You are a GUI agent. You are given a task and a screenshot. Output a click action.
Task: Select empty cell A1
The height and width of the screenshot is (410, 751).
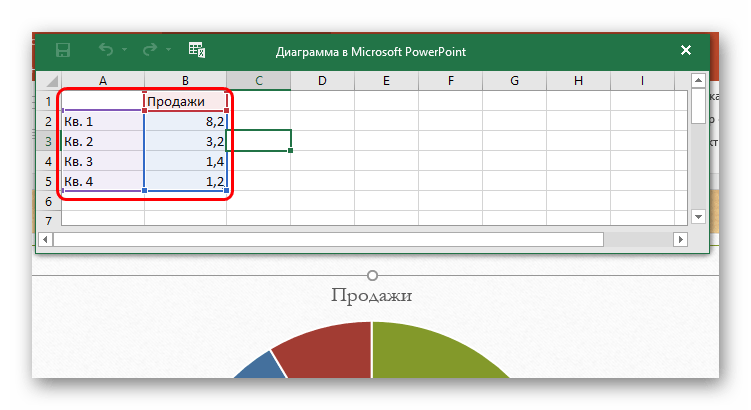coord(103,101)
